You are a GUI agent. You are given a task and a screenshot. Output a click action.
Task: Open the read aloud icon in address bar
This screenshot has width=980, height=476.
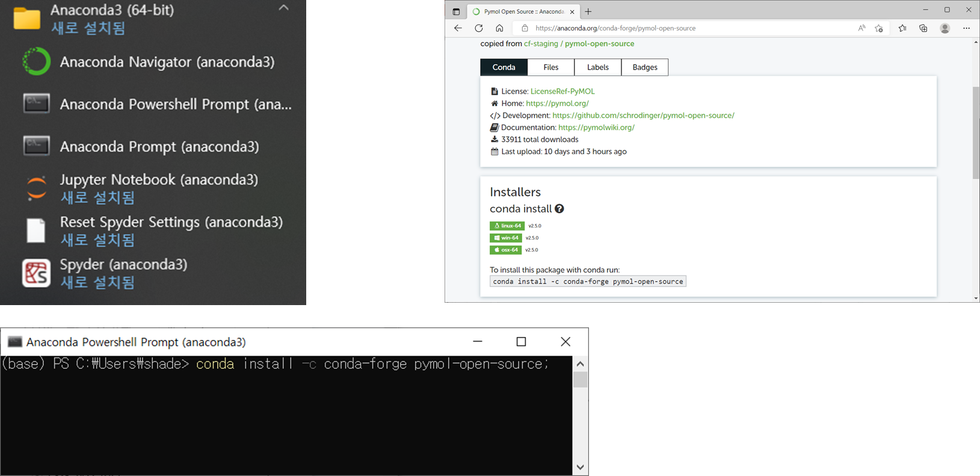[861, 28]
